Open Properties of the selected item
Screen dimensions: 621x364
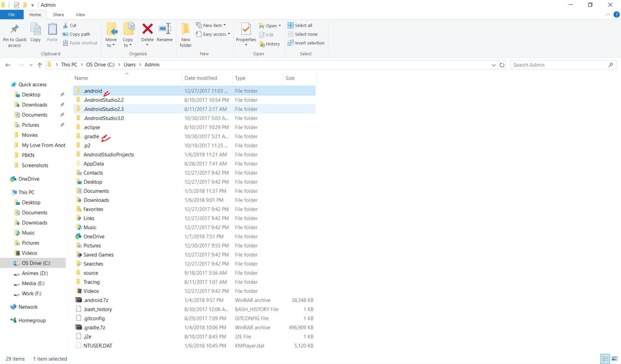(x=246, y=35)
